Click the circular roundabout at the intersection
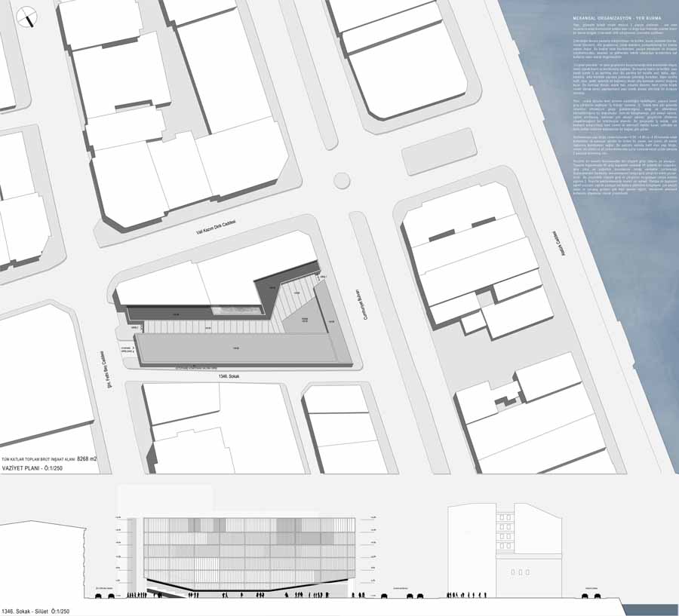The height and width of the screenshot is (616, 679). [x=342, y=180]
